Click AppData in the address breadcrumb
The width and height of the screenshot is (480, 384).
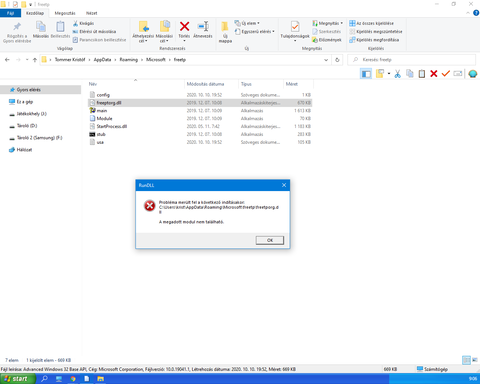[102, 60]
